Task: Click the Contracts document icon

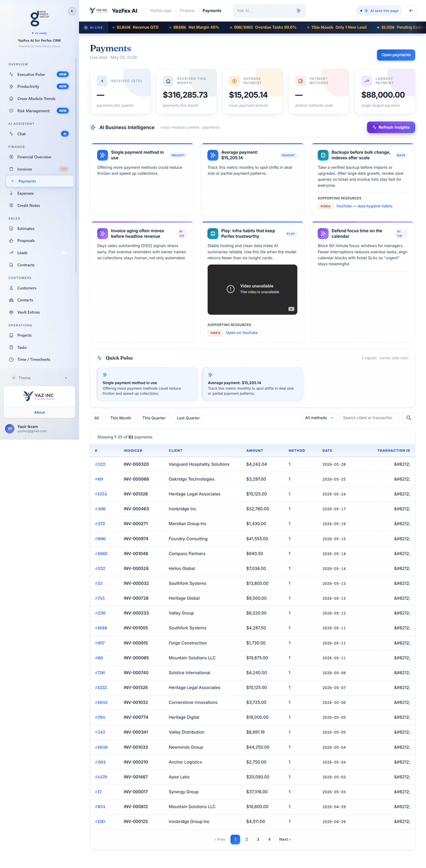Action: pos(11,265)
